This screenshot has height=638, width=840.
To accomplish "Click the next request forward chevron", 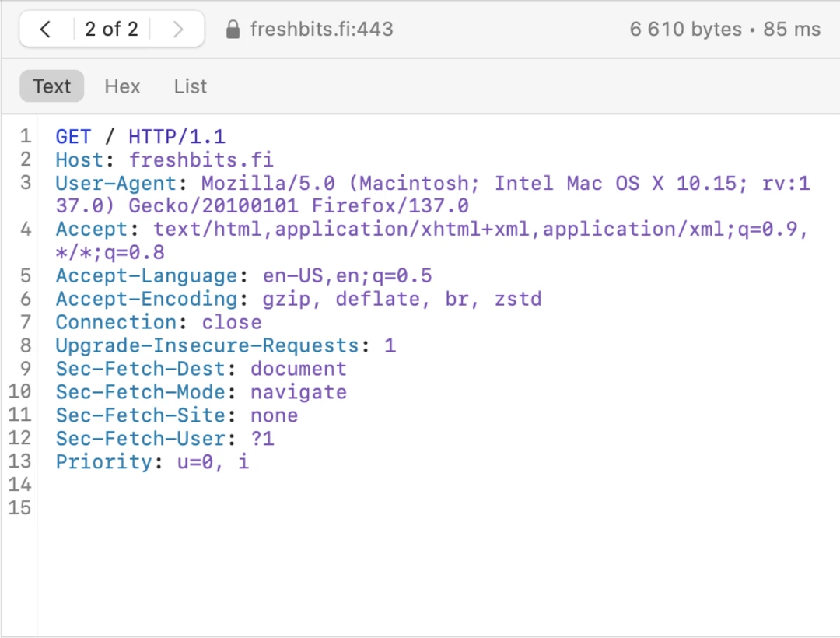I will point(178,30).
